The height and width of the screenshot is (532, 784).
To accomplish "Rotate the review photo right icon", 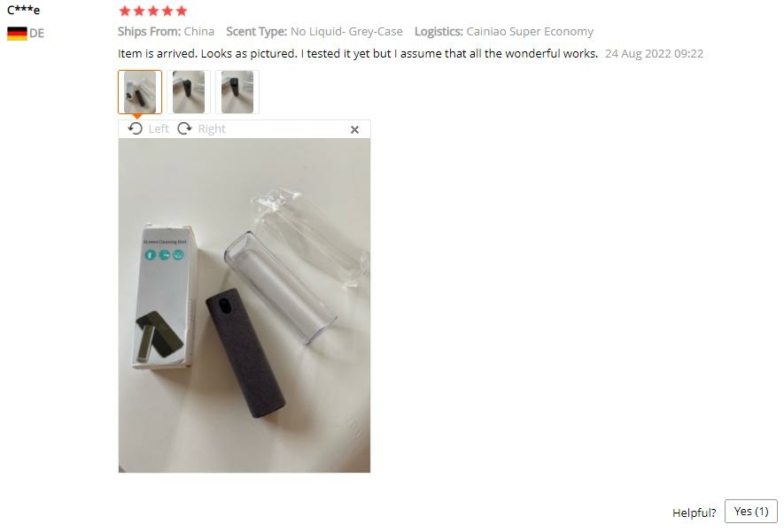I will [x=184, y=129].
